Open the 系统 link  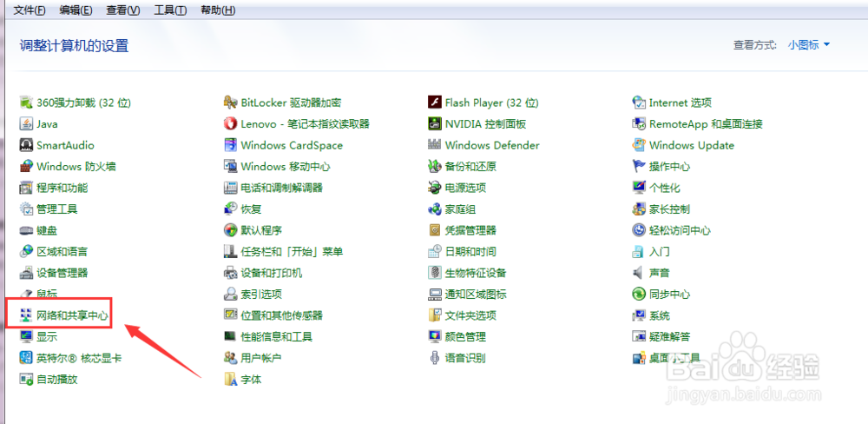[660, 315]
